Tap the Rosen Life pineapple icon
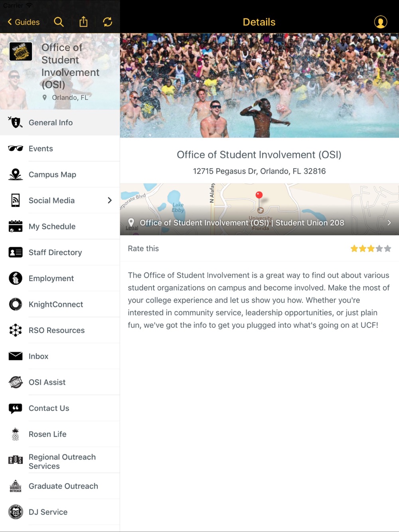The height and width of the screenshot is (532, 399). coord(16,434)
